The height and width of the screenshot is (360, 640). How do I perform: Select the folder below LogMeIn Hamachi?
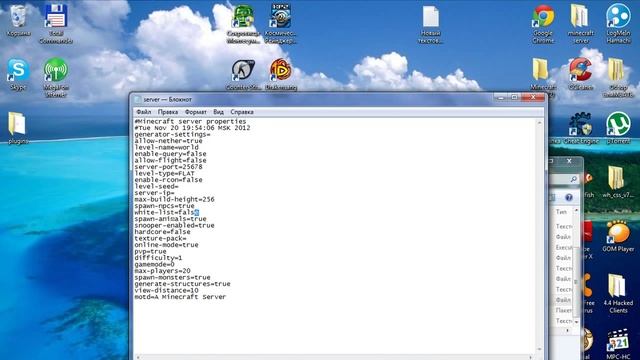pyautogui.click(x=618, y=78)
